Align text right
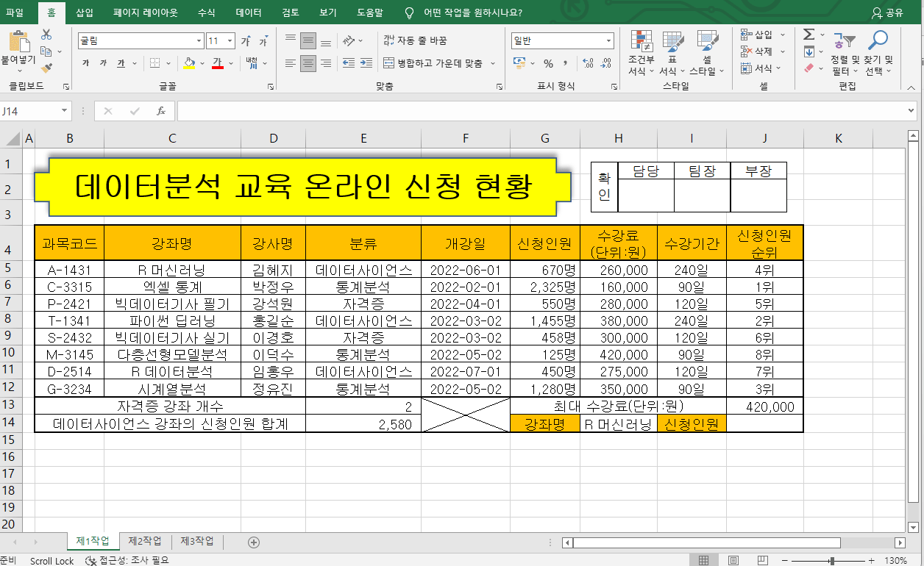Screen dimensions: 924x566 327,63
